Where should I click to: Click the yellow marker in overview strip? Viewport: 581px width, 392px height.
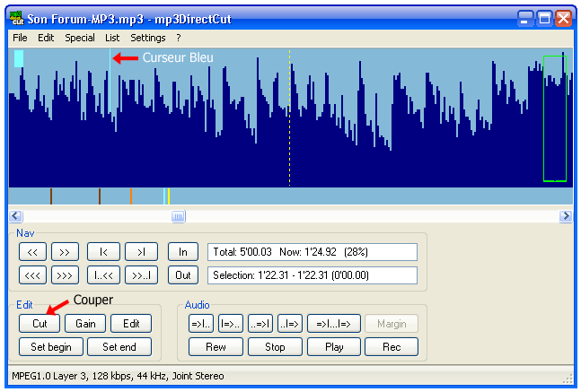pyautogui.click(x=169, y=196)
